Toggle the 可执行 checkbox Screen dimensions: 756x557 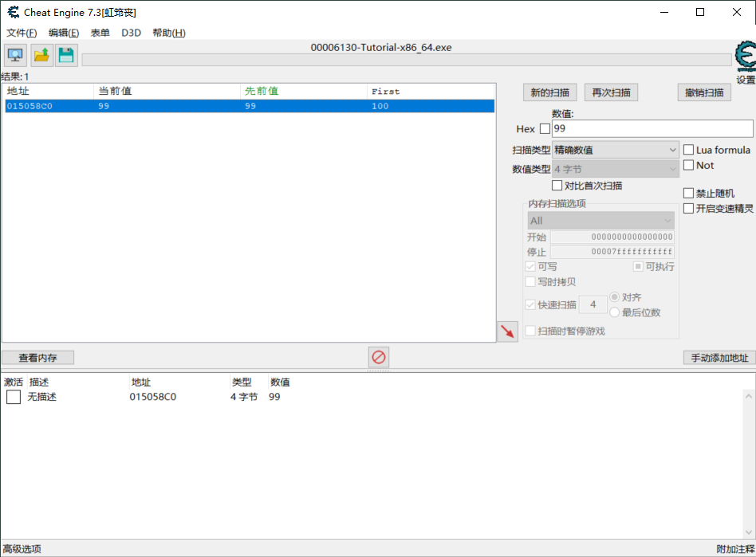click(638, 266)
